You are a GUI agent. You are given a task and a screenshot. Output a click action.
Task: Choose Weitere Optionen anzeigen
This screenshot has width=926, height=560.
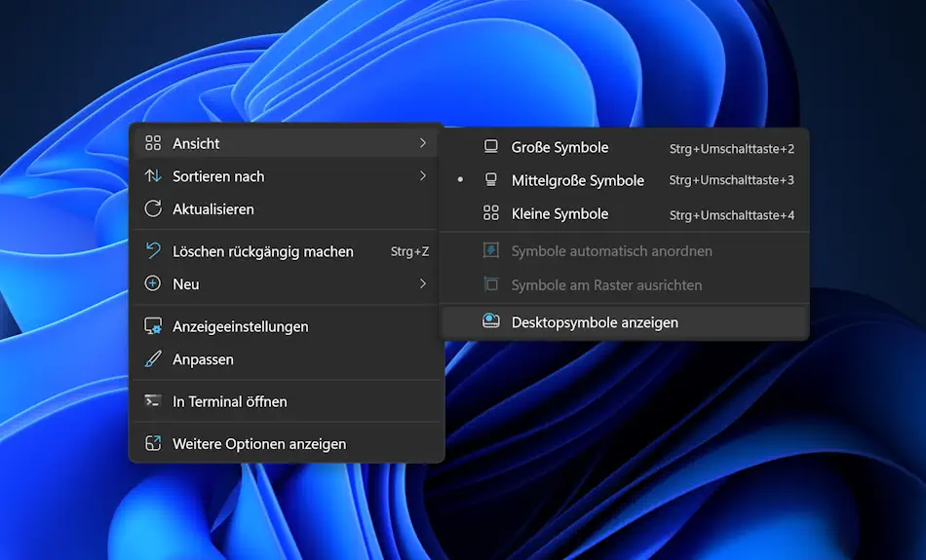click(x=287, y=444)
